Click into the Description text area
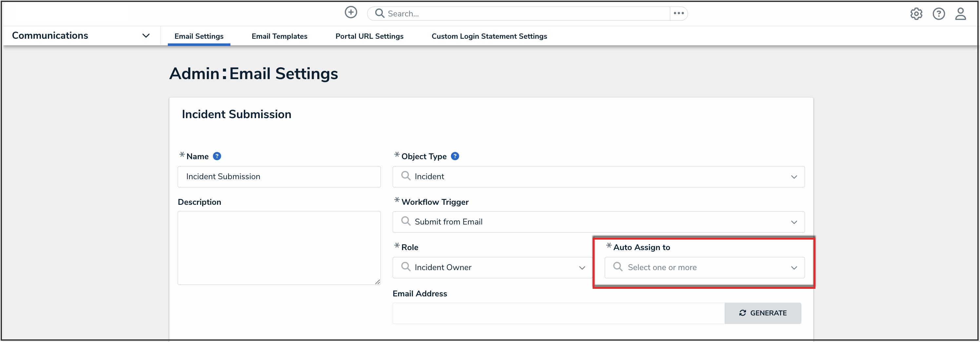Image resolution: width=980 pixels, height=342 pixels. (x=279, y=247)
